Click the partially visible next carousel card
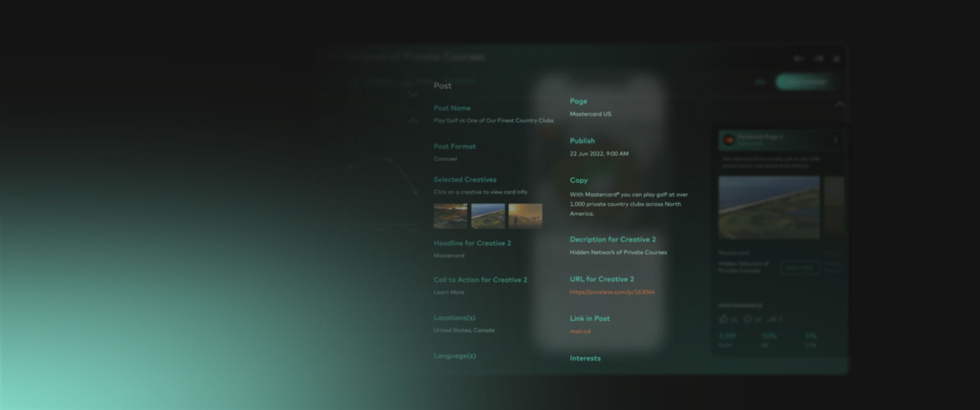Screen dimensions: 980x410 [x=834, y=207]
